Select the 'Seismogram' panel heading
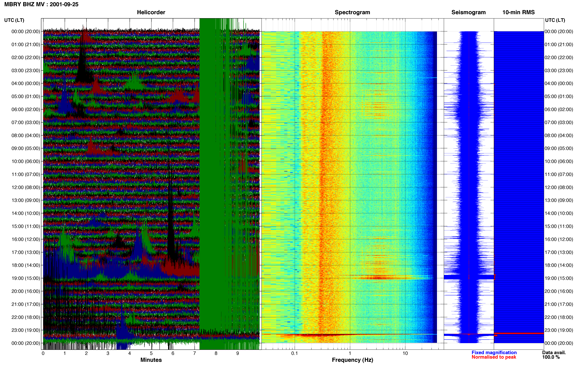The image size is (588, 368). (468, 12)
